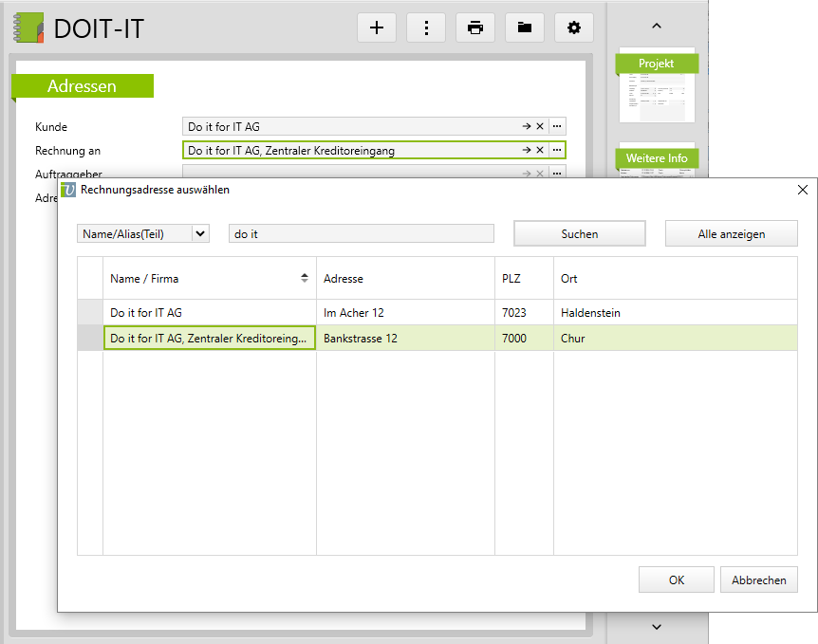Open settings with the gear icon

click(x=573, y=28)
